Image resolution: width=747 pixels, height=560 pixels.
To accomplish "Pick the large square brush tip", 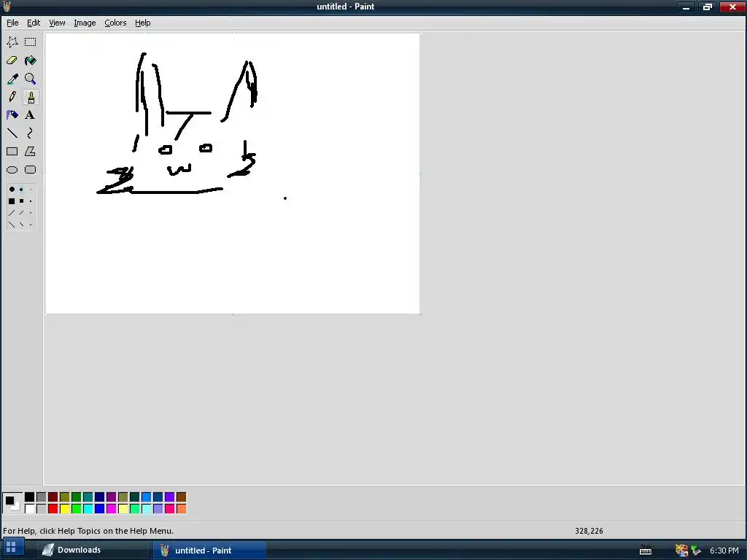I will pos(12,201).
